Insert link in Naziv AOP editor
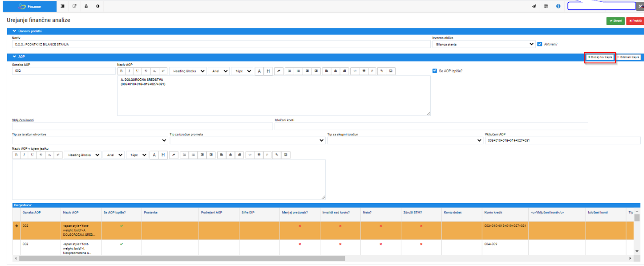Screen dimensions: 644x266 (382, 71)
